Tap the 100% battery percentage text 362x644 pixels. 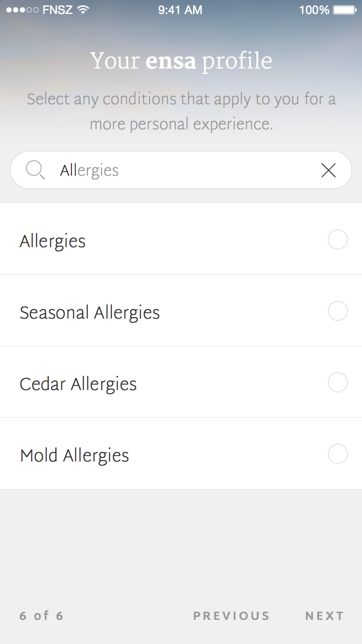point(314,10)
